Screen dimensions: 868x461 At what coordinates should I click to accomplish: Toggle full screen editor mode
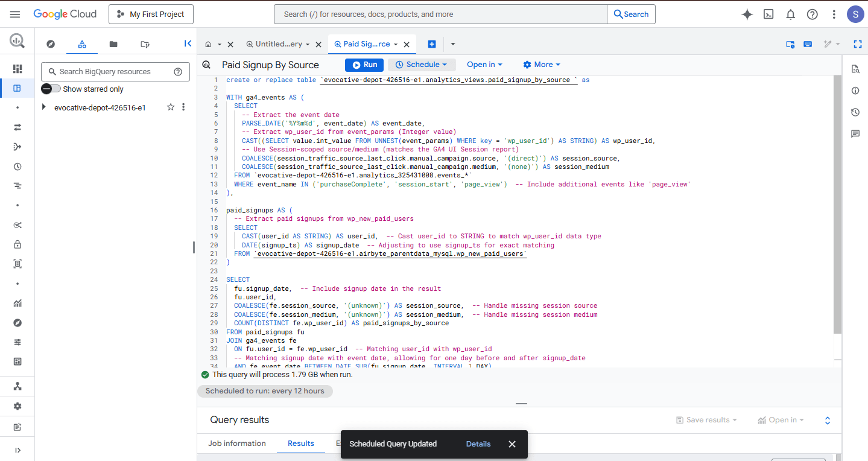(858, 44)
